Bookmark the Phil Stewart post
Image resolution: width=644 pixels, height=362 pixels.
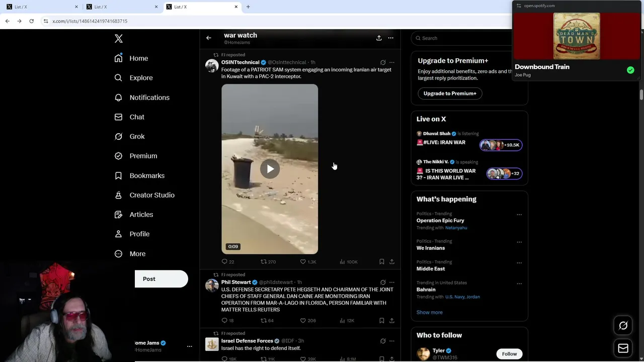pos(382,320)
